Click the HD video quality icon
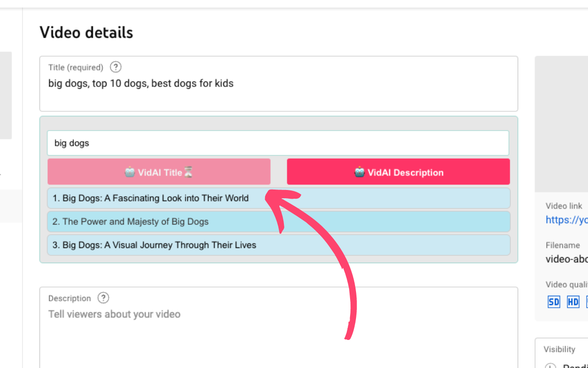The width and height of the screenshot is (588, 368). [x=573, y=302]
